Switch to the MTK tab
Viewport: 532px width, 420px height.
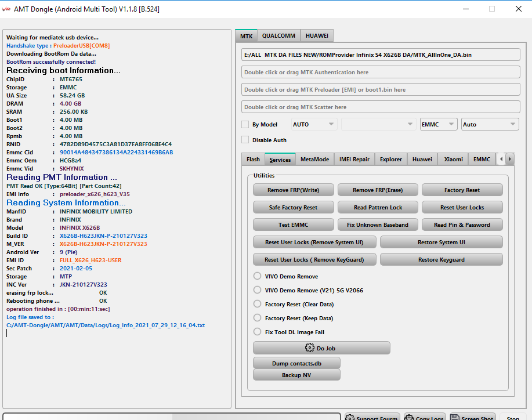point(247,36)
